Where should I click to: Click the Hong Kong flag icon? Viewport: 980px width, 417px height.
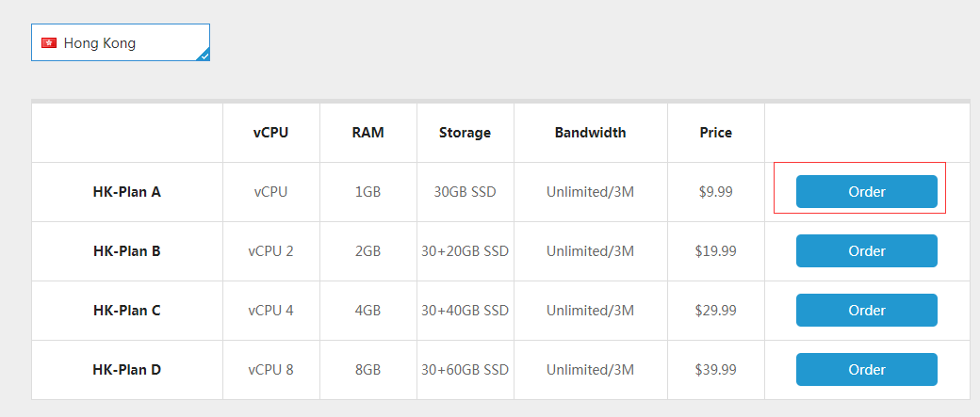(x=49, y=43)
